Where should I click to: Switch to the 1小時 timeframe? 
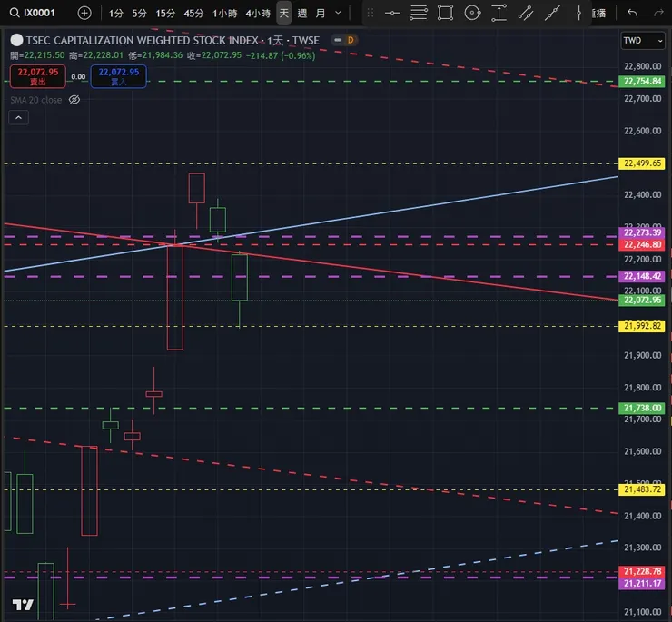click(x=224, y=14)
